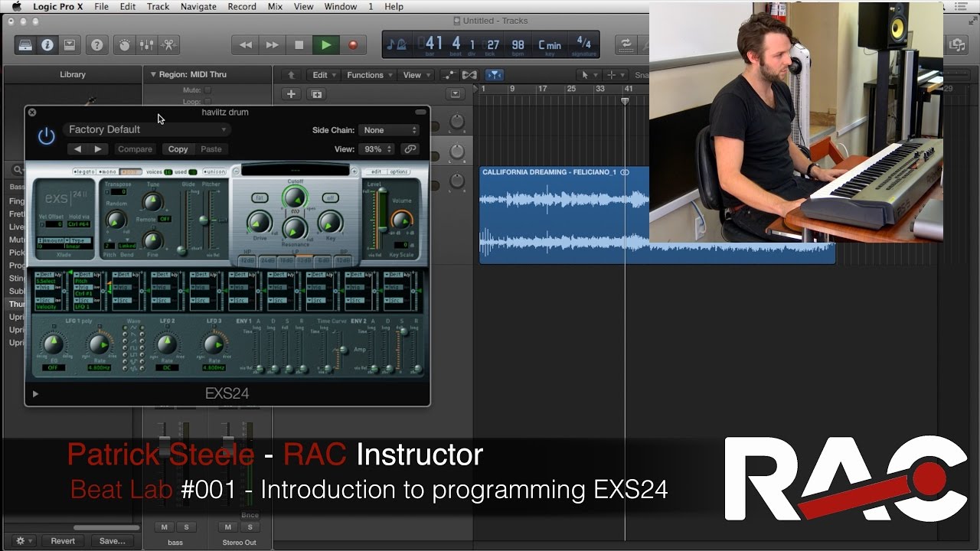Click the library Revert button
The width and height of the screenshot is (980, 551).
point(63,541)
